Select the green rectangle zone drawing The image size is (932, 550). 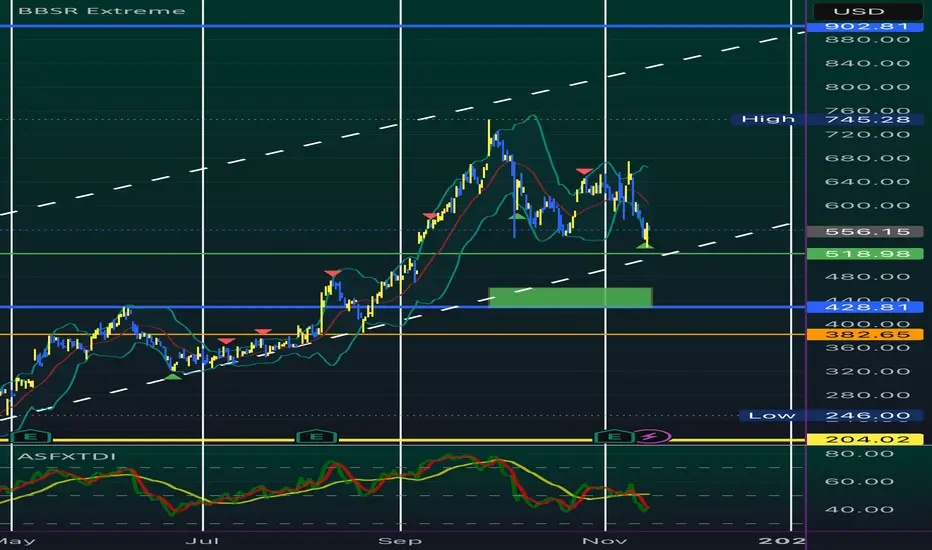[x=570, y=297]
